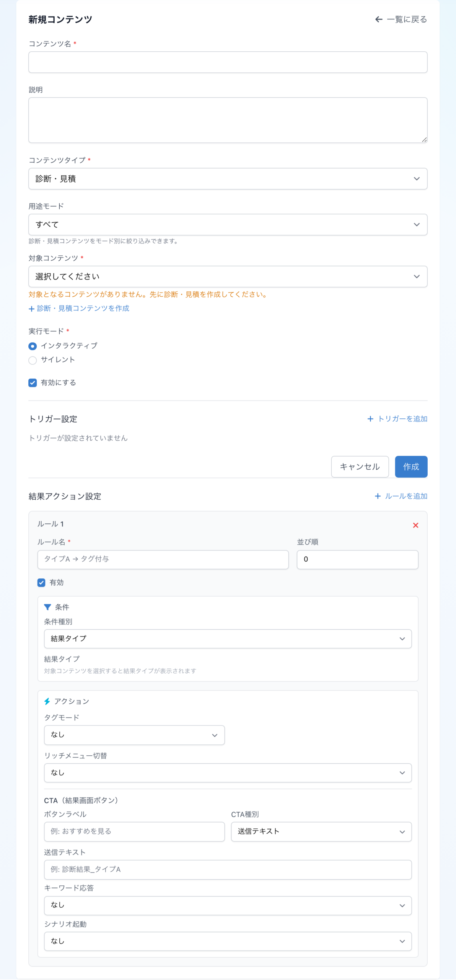This screenshot has width=456, height=980.
Task: Click the CTA（結果画面ボタン） section label
Action: tap(83, 800)
